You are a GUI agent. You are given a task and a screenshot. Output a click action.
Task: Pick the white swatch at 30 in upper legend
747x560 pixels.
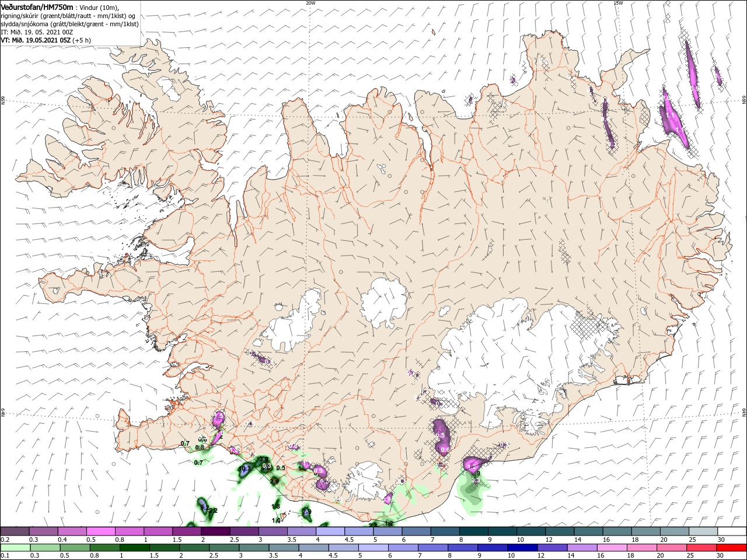(731, 531)
